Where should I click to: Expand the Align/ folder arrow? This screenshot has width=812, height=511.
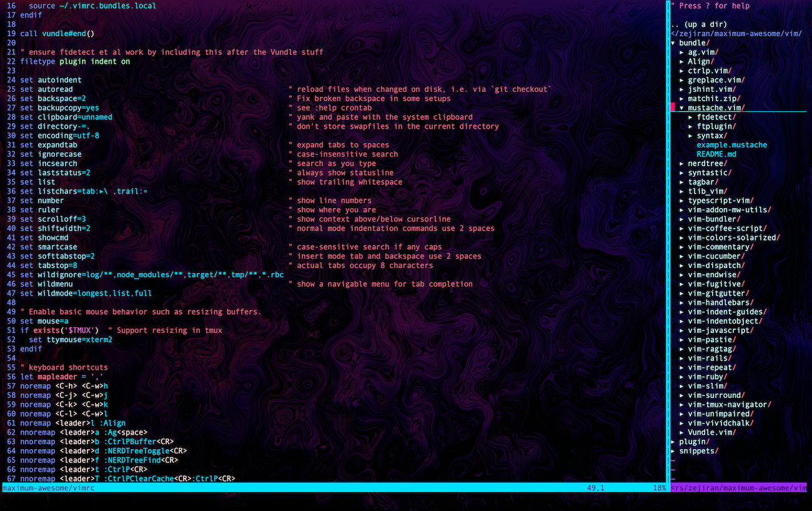(x=682, y=62)
